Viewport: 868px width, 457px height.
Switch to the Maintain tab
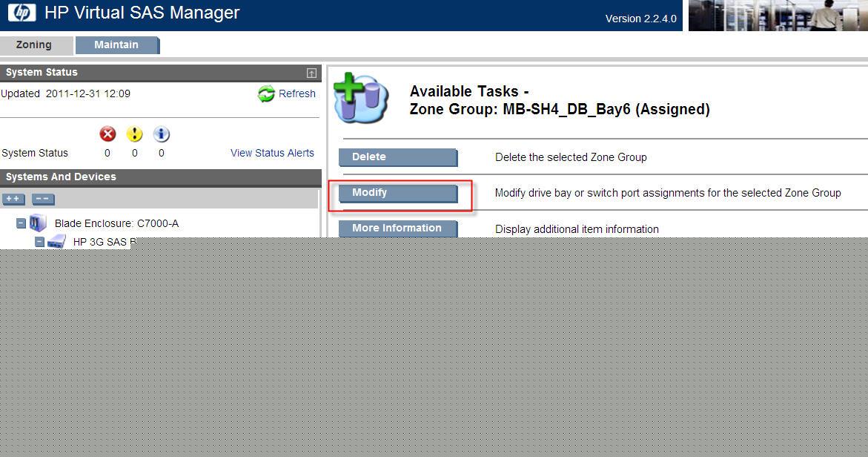(117, 45)
